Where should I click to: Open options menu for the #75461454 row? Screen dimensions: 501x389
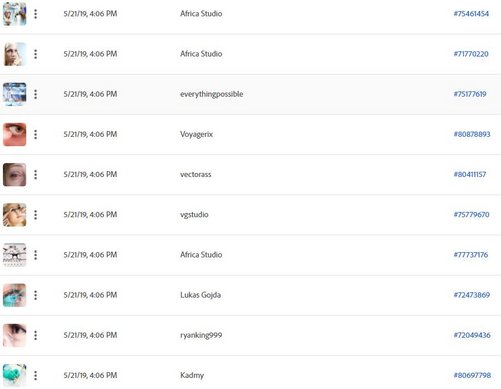[36, 14]
